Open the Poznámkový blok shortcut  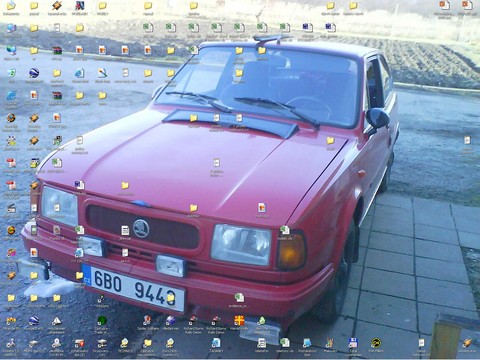tap(307, 343)
